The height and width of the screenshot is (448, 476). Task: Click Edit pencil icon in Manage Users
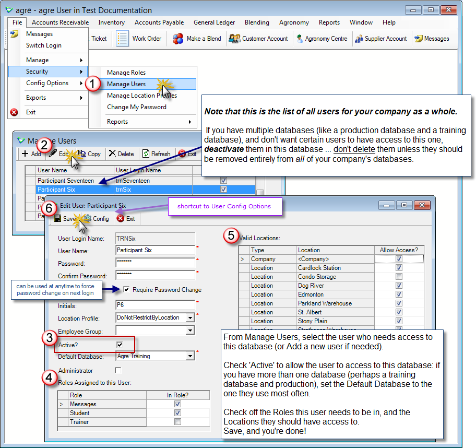pyautogui.click(x=53, y=153)
